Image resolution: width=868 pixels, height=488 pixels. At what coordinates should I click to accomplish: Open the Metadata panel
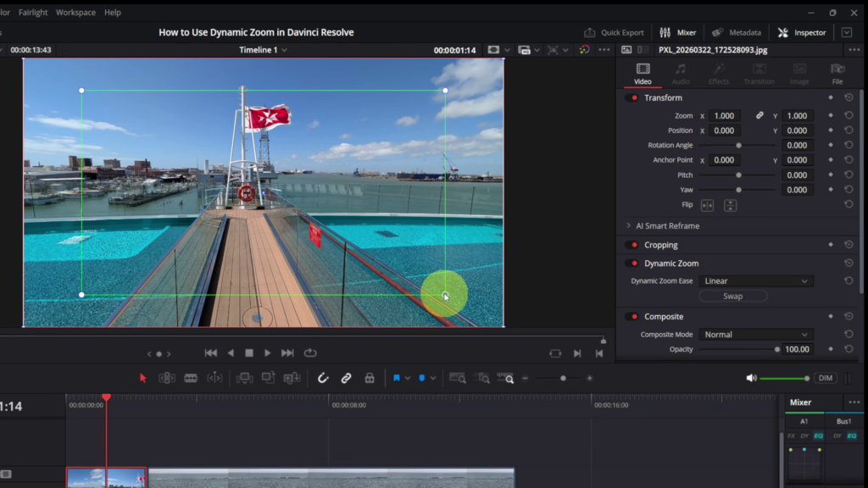pos(737,33)
